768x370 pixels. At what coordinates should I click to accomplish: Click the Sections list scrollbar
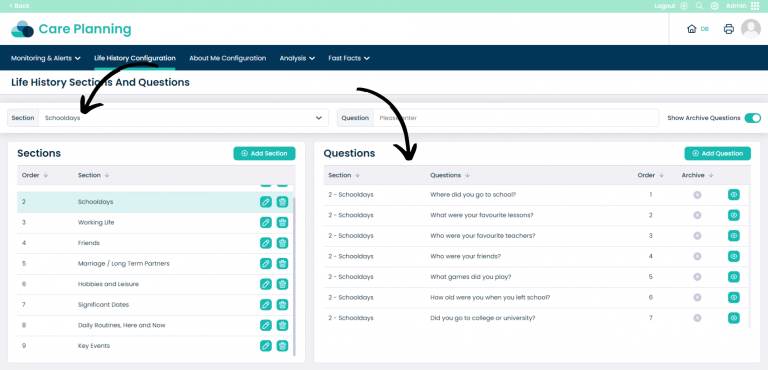[x=294, y=276]
